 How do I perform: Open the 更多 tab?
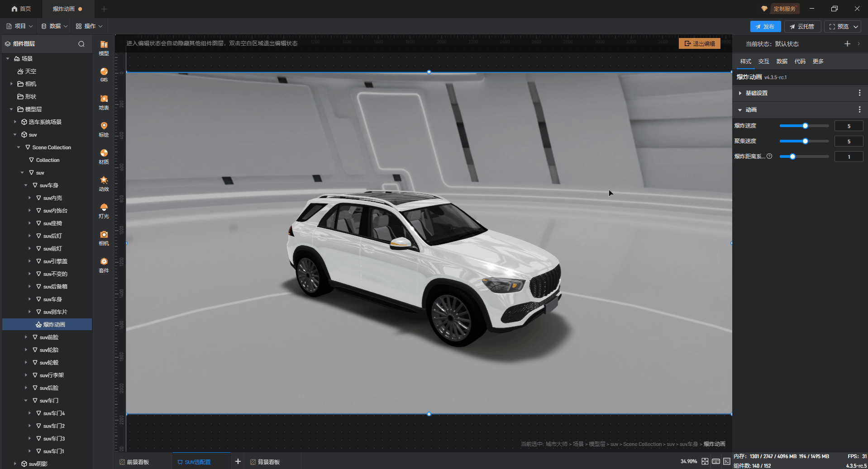tap(818, 62)
